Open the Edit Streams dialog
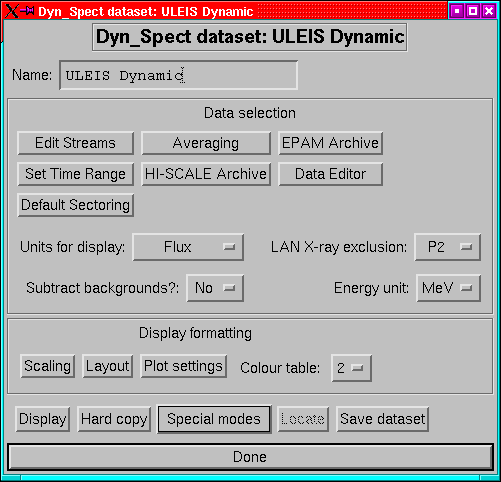This screenshot has width=501, height=482. (x=75, y=143)
